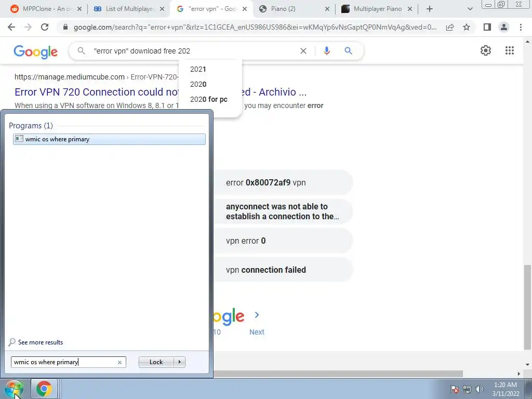The width and height of the screenshot is (532, 399).
Task: Click related search error 0x80072af9 vpn
Action: (x=283, y=182)
